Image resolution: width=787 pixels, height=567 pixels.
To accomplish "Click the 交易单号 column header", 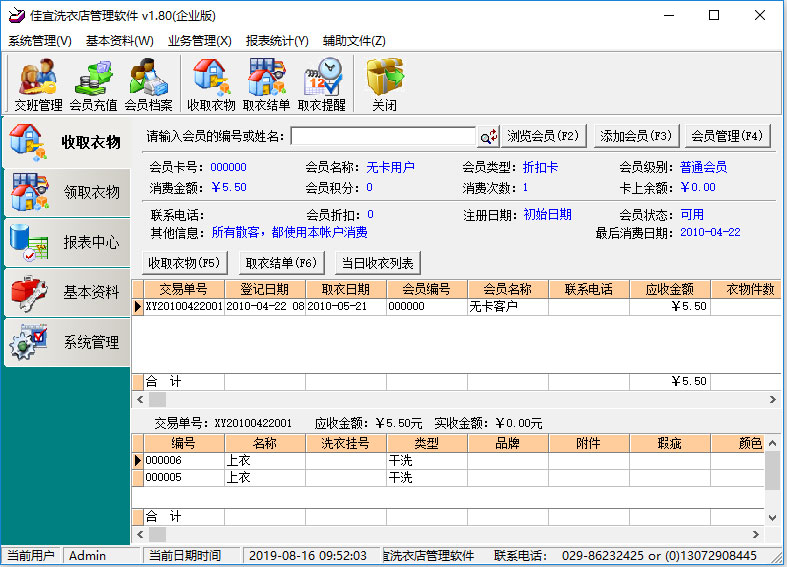I will click(184, 290).
